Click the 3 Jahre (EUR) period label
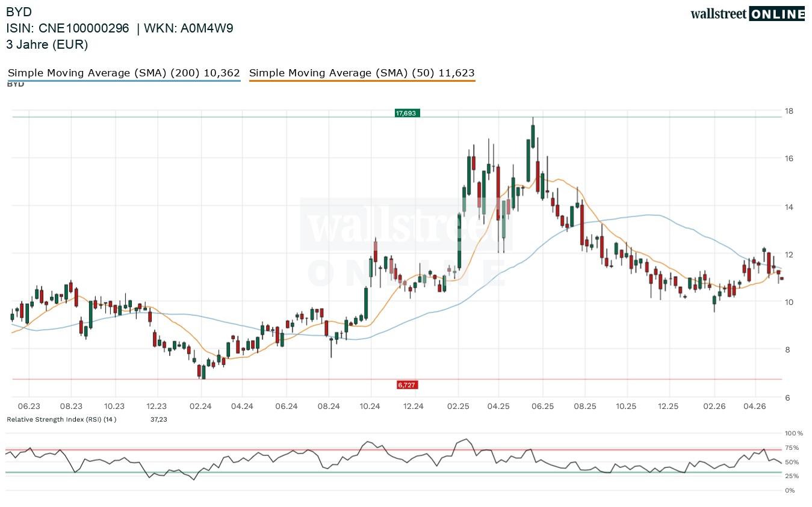812x507 pixels. click(47, 45)
